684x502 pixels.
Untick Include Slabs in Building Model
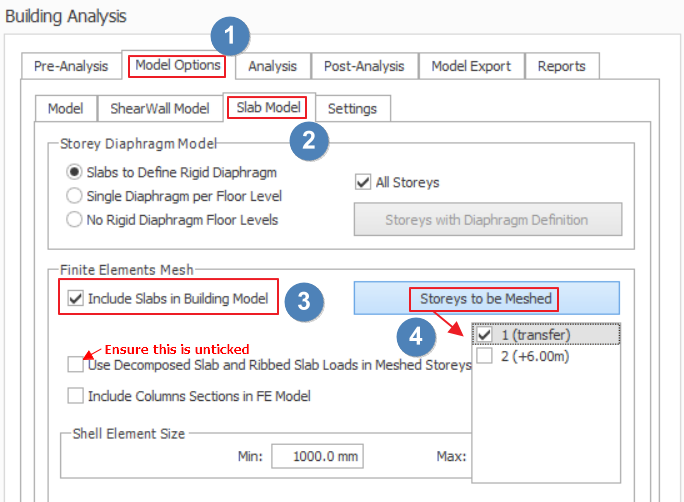pos(75,298)
